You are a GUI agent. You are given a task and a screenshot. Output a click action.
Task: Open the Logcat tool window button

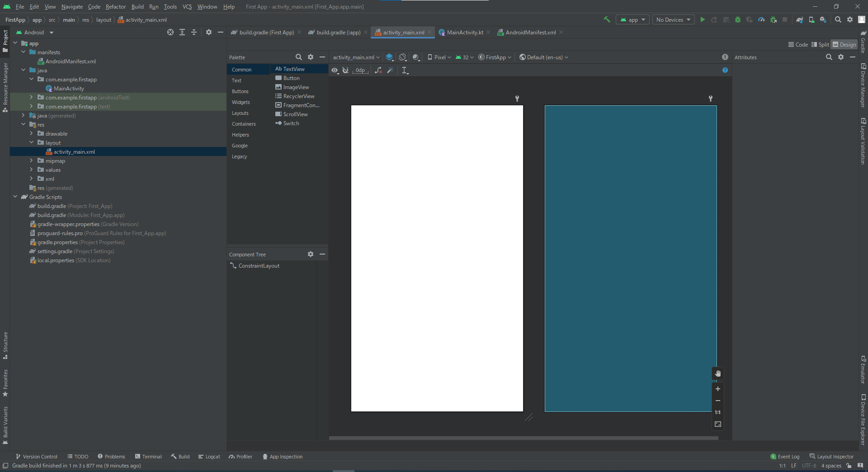209,457
